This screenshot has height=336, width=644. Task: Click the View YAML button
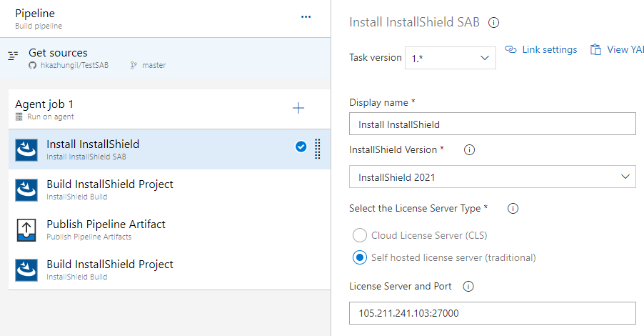click(618, 50)
